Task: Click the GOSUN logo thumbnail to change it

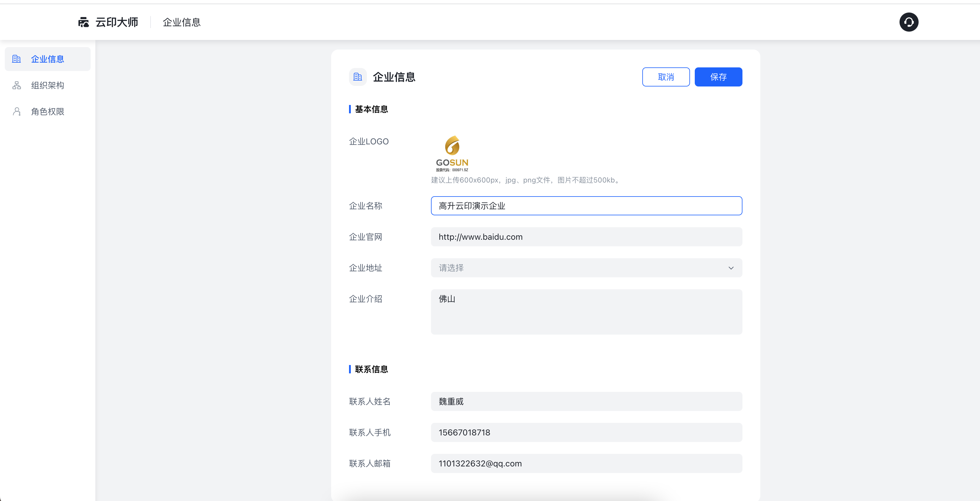Action: [452, 154]
